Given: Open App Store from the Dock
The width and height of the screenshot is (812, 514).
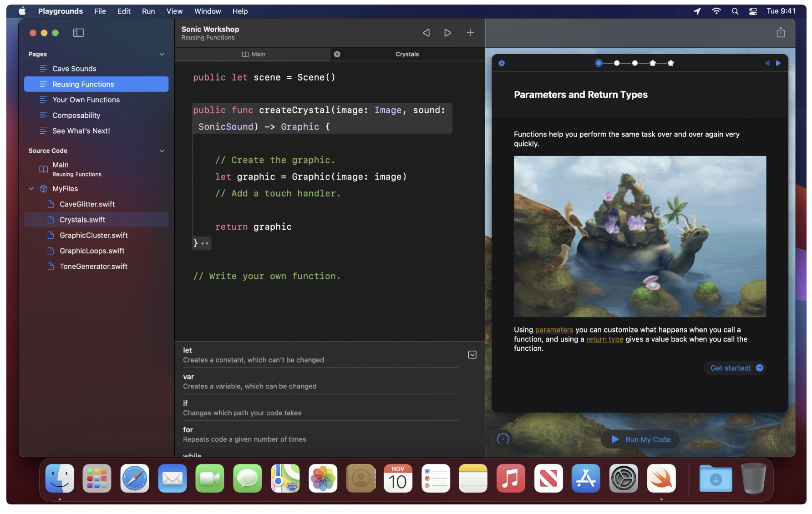Looking at the screenshot, I should click(586, 479).
